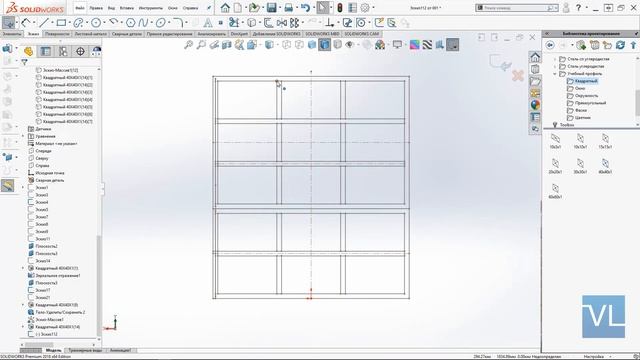Viewport: 640px width, 360px height.
Task: Select the Toolbox library item
Action: [x=567, y=125]
